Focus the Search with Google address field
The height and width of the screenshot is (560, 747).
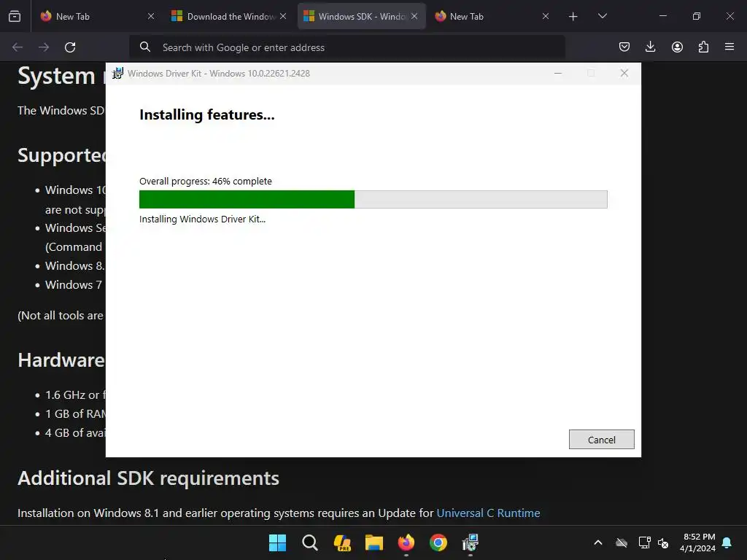click(x=347, y=47)
